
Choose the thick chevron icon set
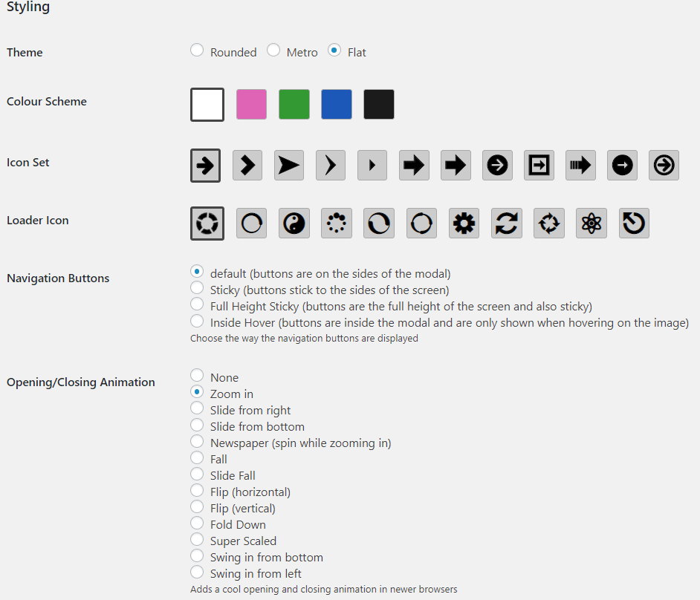(x=247, y=166)
